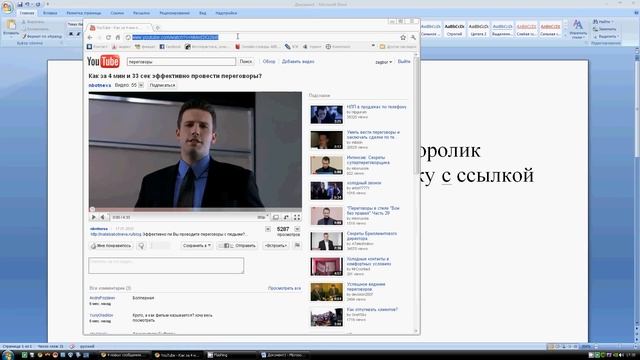Play the video with the play button
The image size is (640, 360).
[93, 217]
